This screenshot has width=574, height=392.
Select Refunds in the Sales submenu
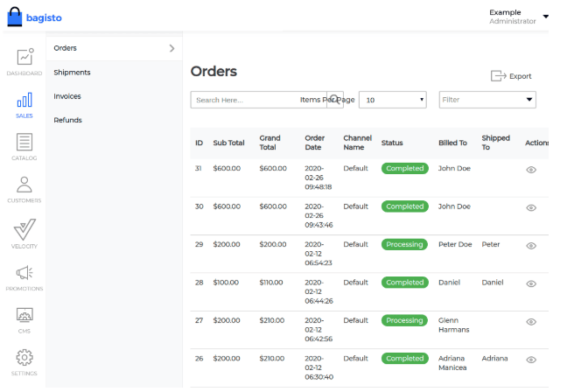click(x=67, y=120)
